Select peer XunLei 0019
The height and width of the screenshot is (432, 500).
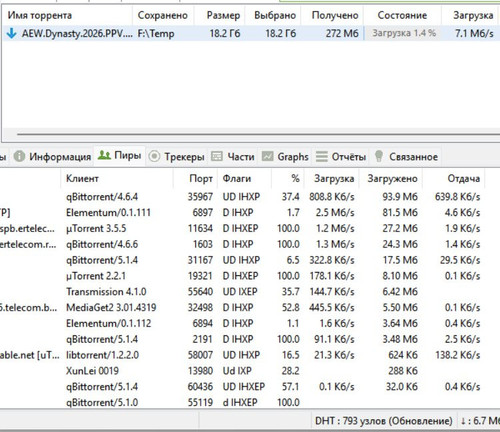click(92, 371)
